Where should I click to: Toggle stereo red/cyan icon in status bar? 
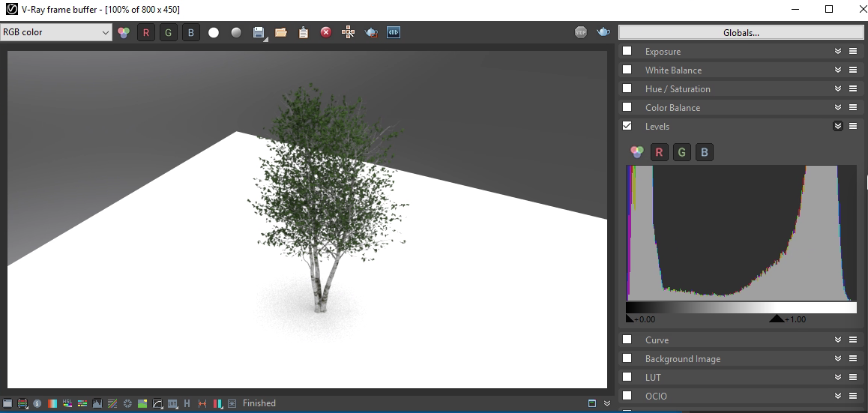(217, 403)
